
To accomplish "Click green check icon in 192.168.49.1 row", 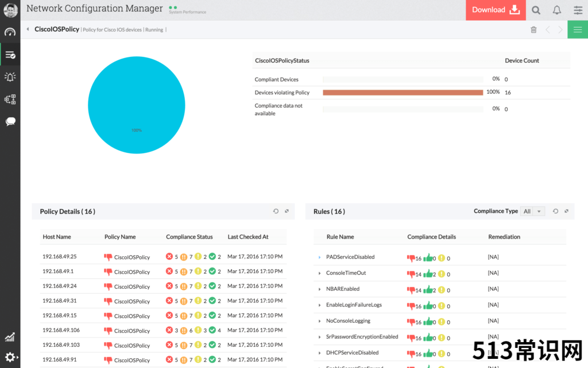I will click(x=212, y=271).
